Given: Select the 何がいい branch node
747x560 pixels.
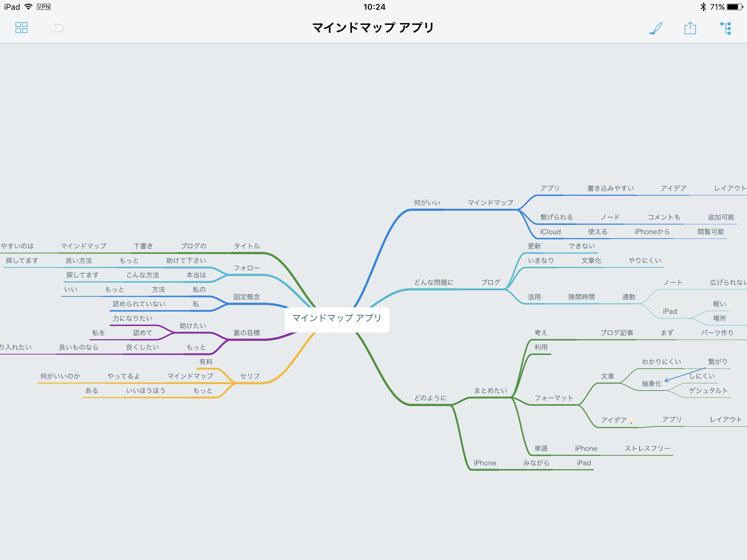Looking at the screenshot, I should click(x=427, y=202).
